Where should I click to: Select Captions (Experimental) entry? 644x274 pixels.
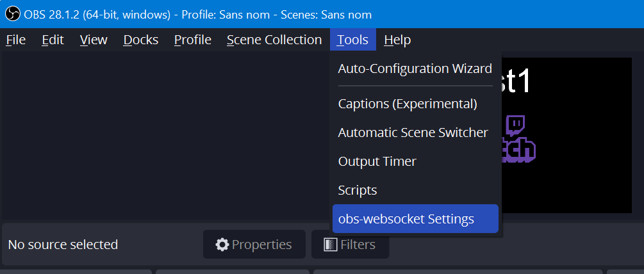click(415, 104)
